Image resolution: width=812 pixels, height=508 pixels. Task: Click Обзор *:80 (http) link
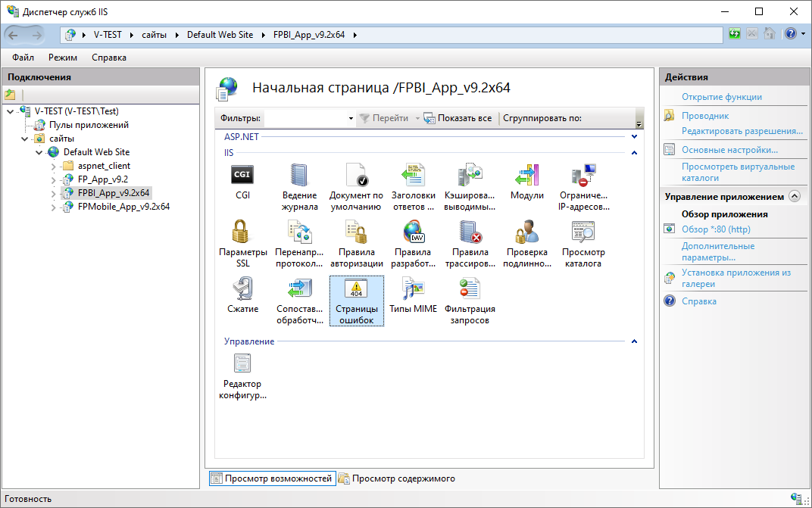pos(716,229)
